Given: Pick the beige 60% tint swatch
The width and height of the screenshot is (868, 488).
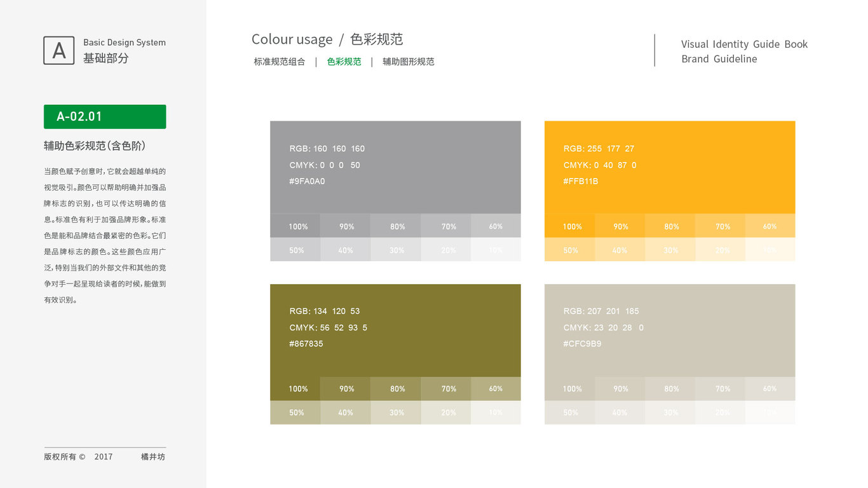Looking at the screenshot, I should (770, 389).
